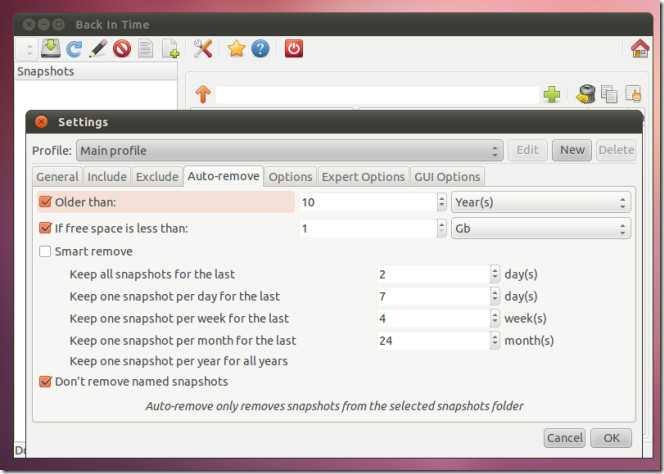The height and width of the screenshot is (474, 664).
Task: Click the months field showing 24
Action: click(434, 340)
